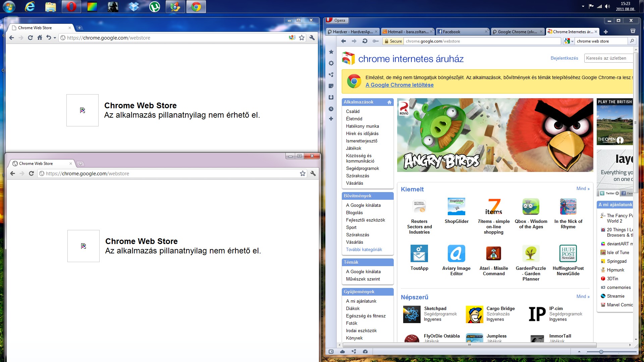The width and height of the screenshot is (644, 362).
Task: Click the Bejelentkezés sign-in link
Action: (x=564, y=58)
